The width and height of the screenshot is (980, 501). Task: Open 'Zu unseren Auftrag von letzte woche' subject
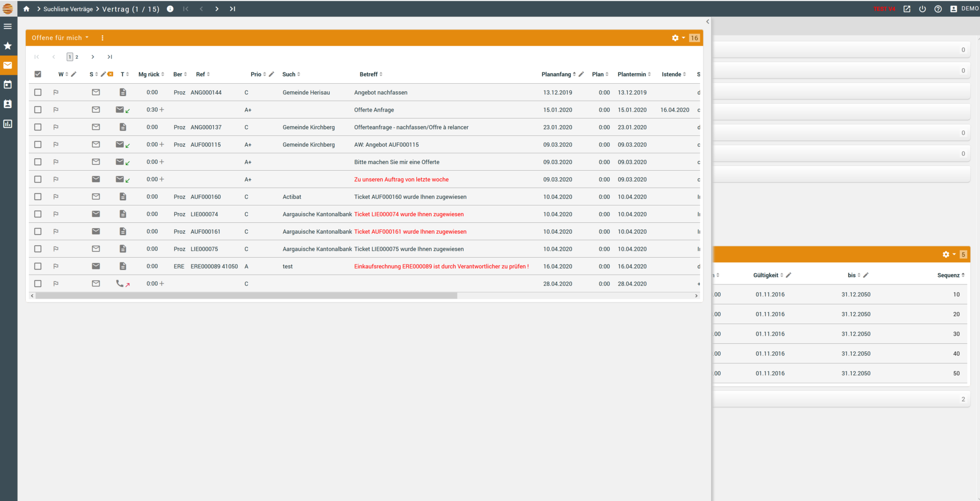coord(401,179)
